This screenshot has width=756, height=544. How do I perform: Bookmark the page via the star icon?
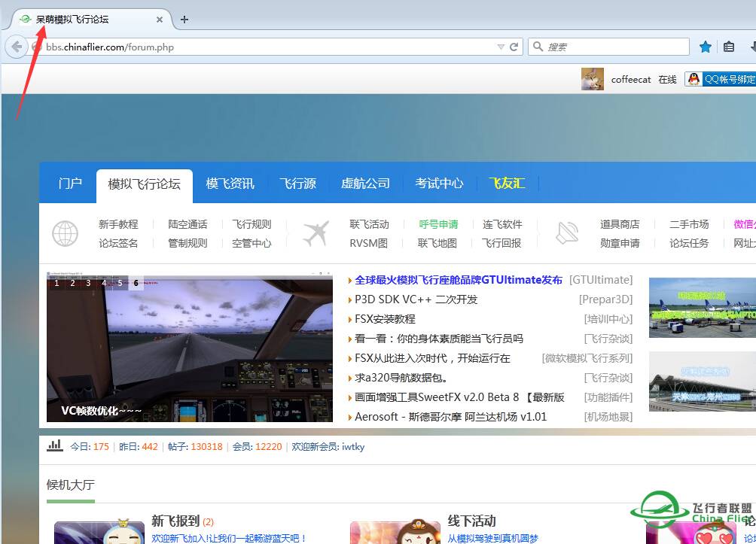coord(706,46)
